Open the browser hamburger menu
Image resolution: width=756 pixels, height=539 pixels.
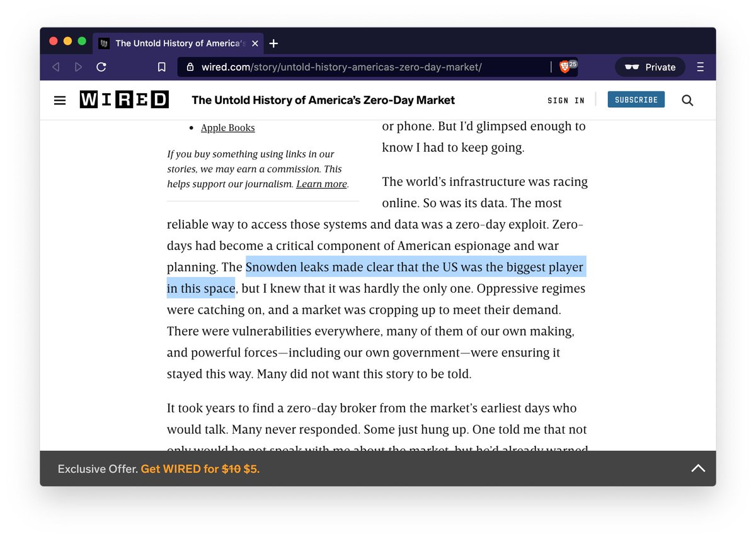tap(700, 66)
